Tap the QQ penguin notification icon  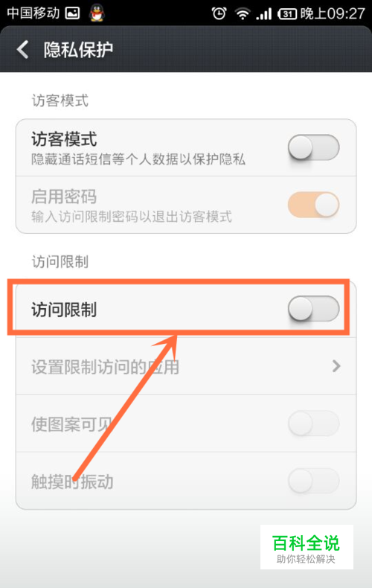97,13
